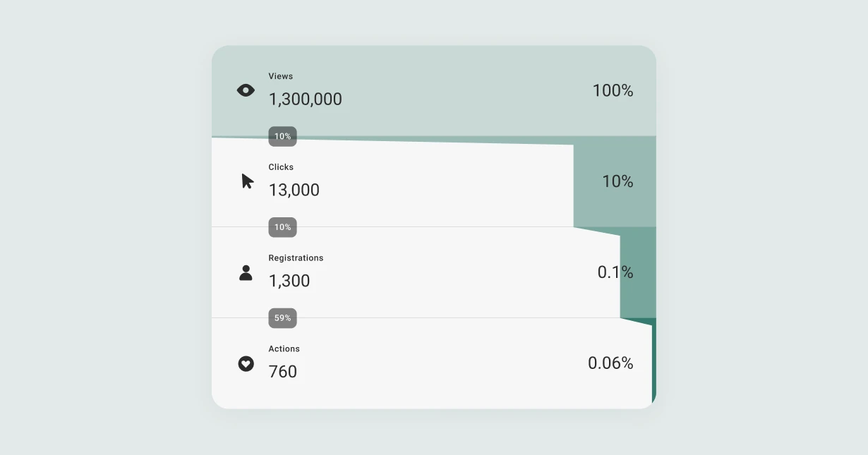Click the person icon beside Registrations
868x455 pixels.
click(246, 273)
